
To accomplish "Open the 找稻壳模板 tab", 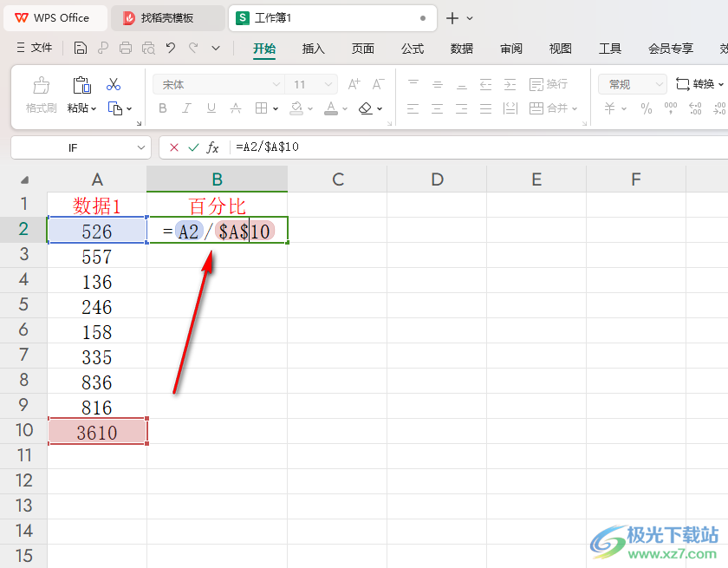I will pos(167,18).
